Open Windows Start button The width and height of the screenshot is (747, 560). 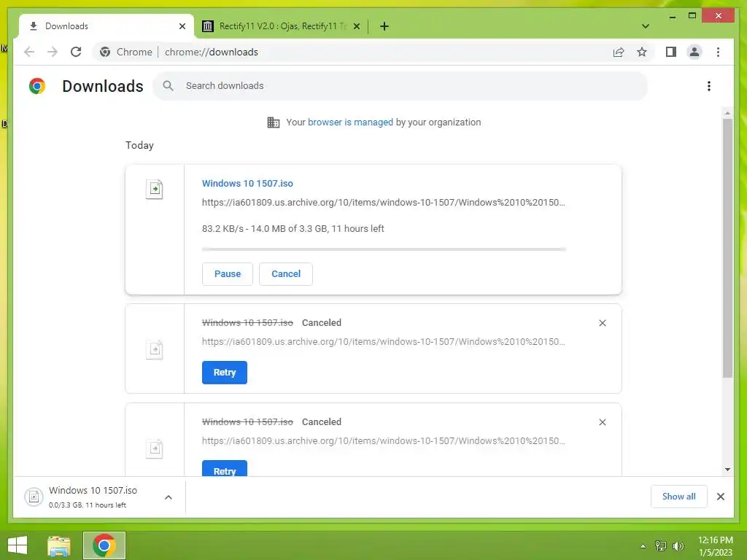[18, 545]
